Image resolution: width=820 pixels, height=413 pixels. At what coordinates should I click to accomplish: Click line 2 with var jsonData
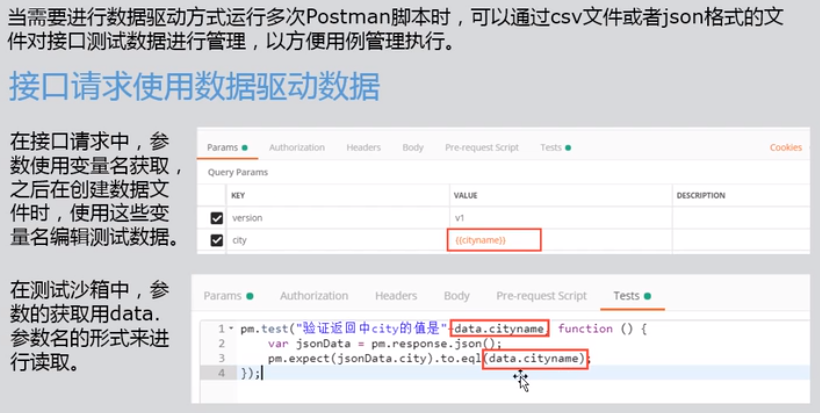coord(384,343)
